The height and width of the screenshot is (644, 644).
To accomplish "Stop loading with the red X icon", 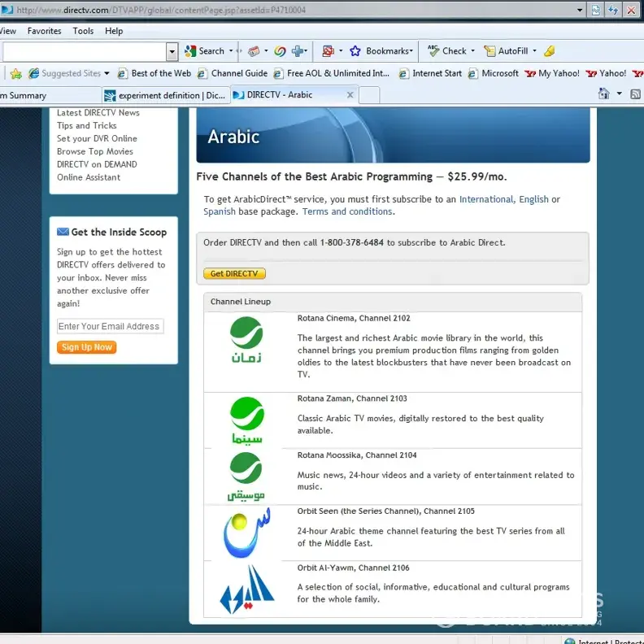I will (x=631, y=10).
